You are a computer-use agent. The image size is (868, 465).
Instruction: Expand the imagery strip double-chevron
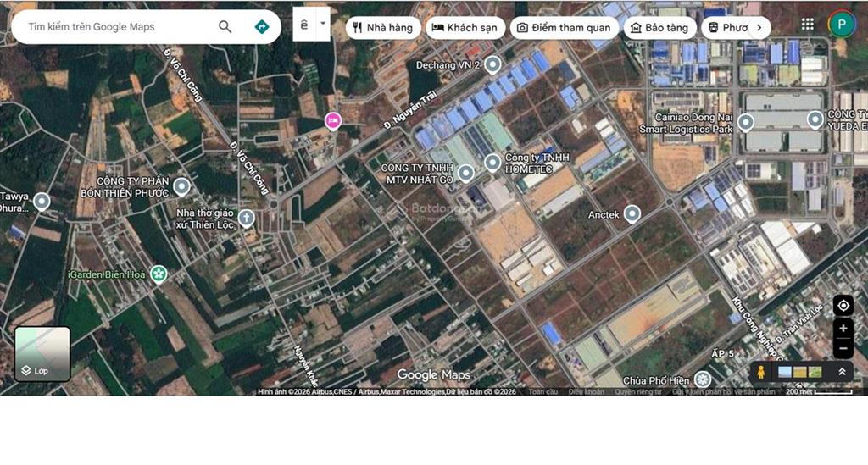pyautogui.click(x=842, y=372)
